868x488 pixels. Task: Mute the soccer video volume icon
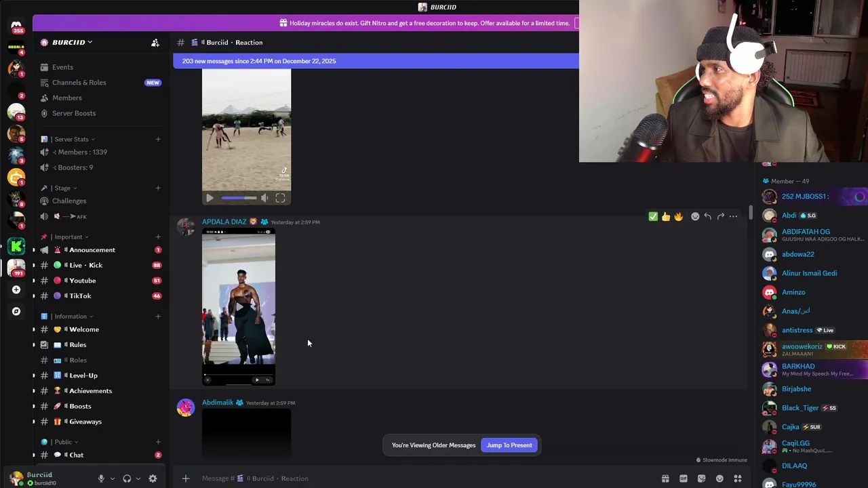[264, 198]
